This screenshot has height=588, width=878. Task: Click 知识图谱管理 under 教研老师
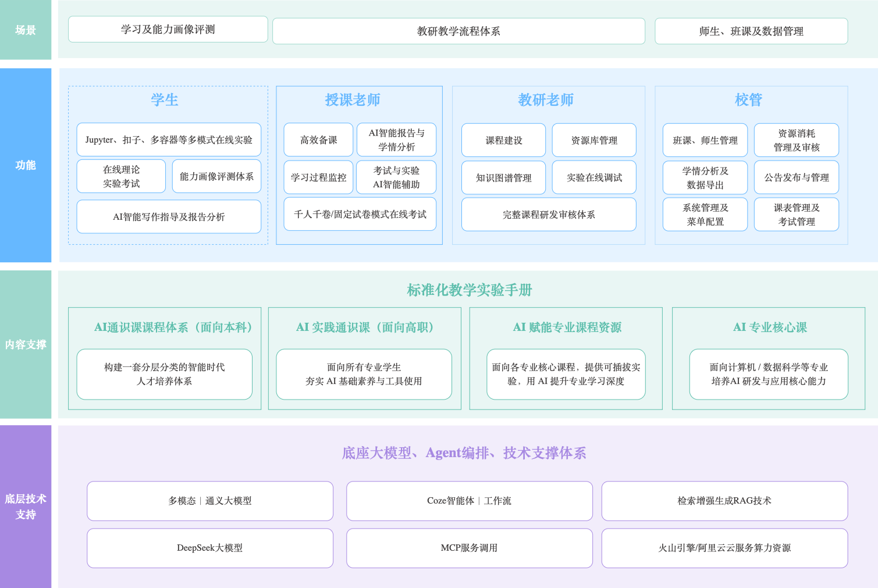503,178
